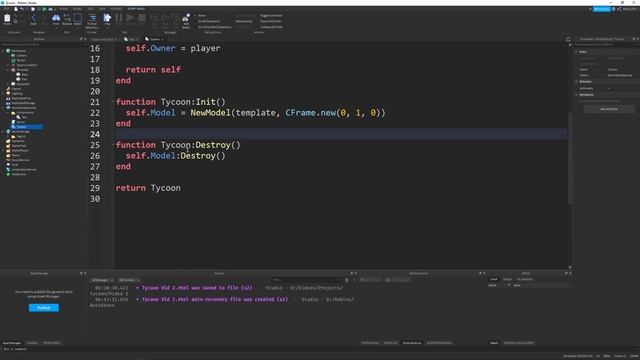The height and width of the screenshot is (360, 640).
Task: Click the script editor vertical scrollbar
Action: [x=570, y=158]
